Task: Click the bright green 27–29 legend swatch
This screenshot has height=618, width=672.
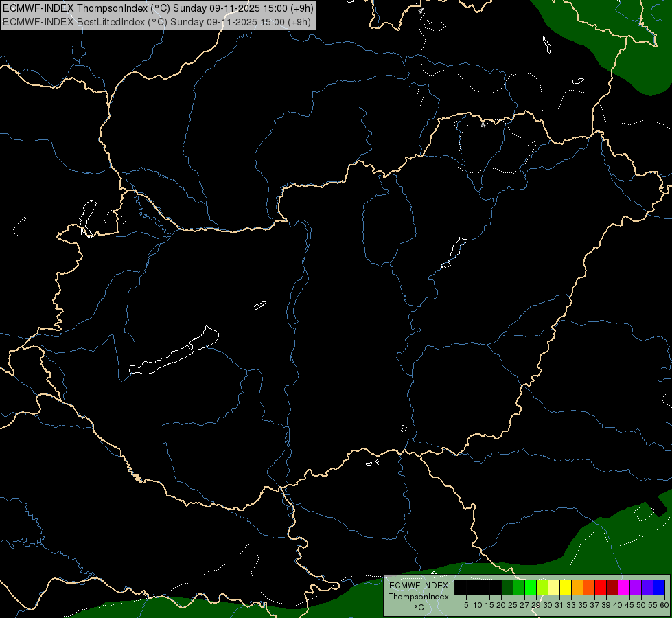Action: pos(531,587)
